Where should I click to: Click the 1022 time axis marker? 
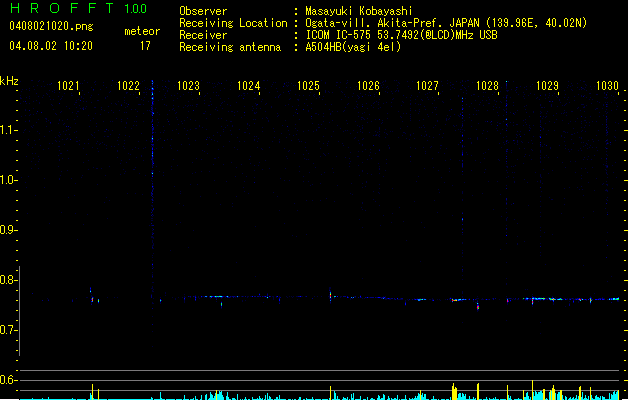tap(128, 86)
